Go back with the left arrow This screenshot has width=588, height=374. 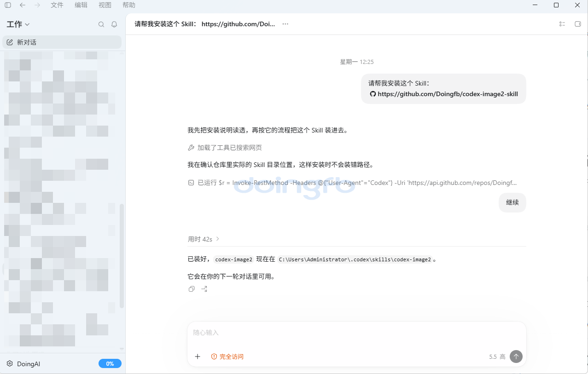pyautogui.click(x=23, y=5)
